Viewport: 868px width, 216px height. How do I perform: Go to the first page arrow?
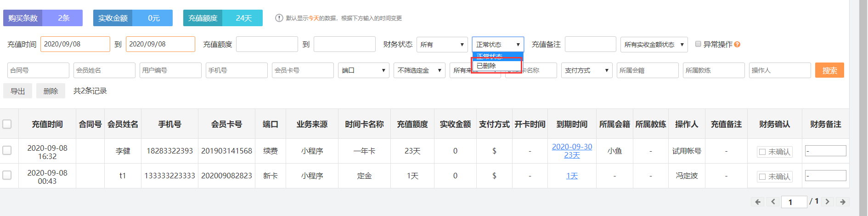[758, 202]
